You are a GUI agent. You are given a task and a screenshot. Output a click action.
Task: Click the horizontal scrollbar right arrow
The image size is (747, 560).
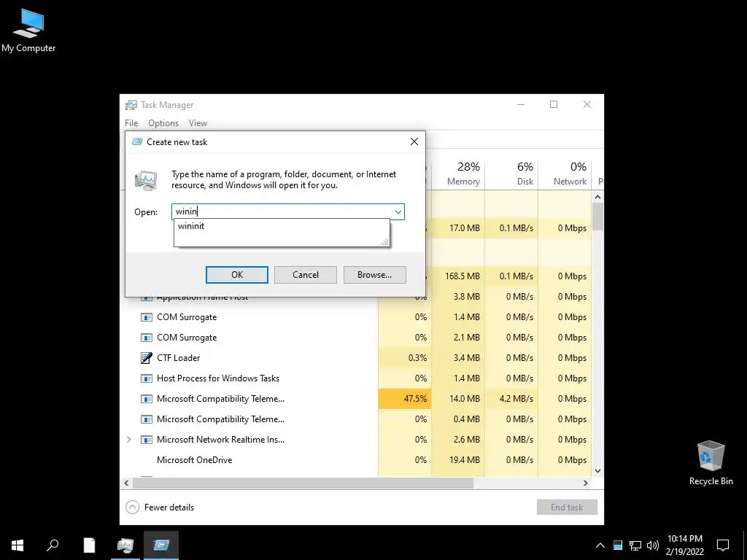(x=586, y=483)
